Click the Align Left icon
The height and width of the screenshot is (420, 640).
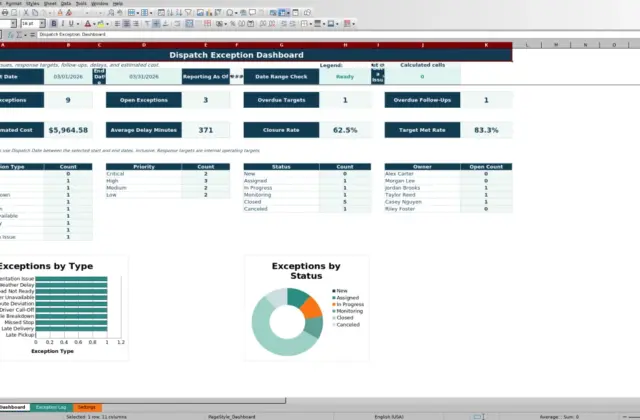click(117, 24)
